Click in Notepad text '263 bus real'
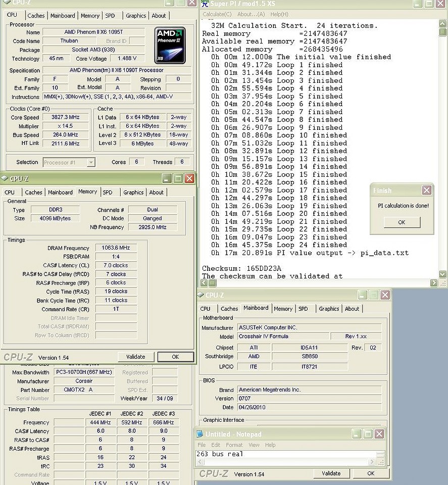This screenshot has width=448, height=485. pyautogui.click(x=220, y=454)
